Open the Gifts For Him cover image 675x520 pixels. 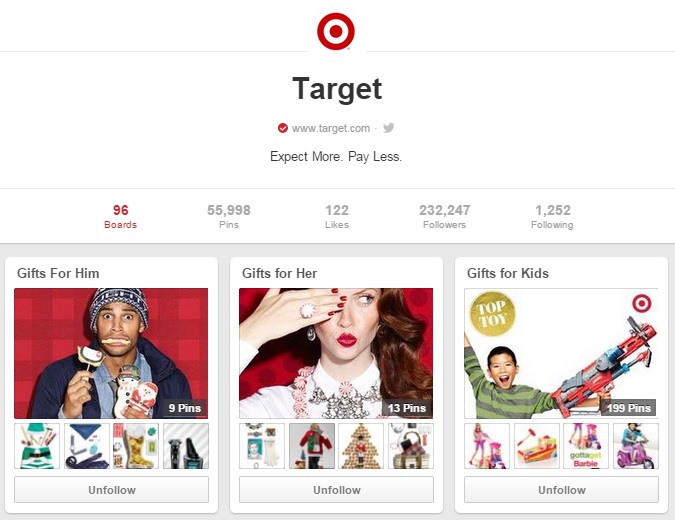click(111, 353)
